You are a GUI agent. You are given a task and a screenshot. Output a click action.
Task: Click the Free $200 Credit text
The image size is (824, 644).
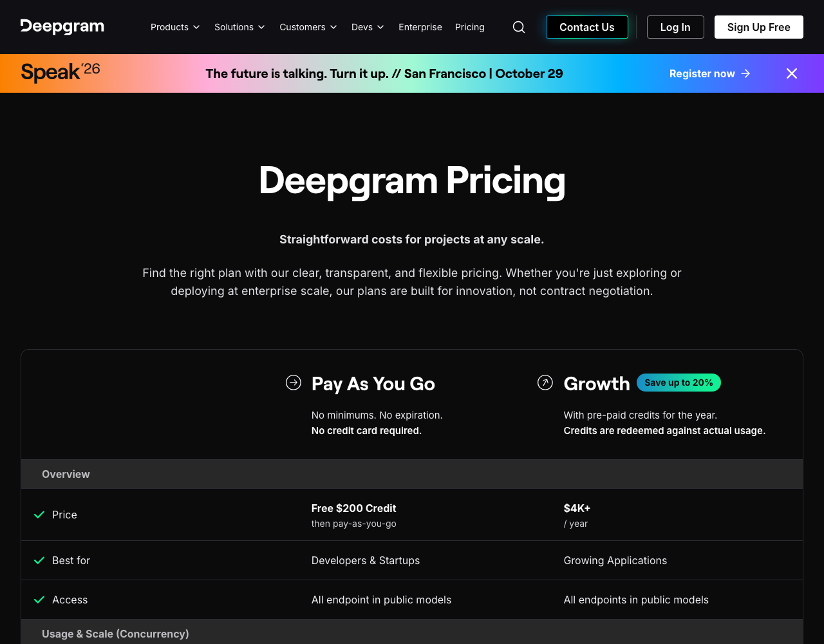tap(354, 508)
